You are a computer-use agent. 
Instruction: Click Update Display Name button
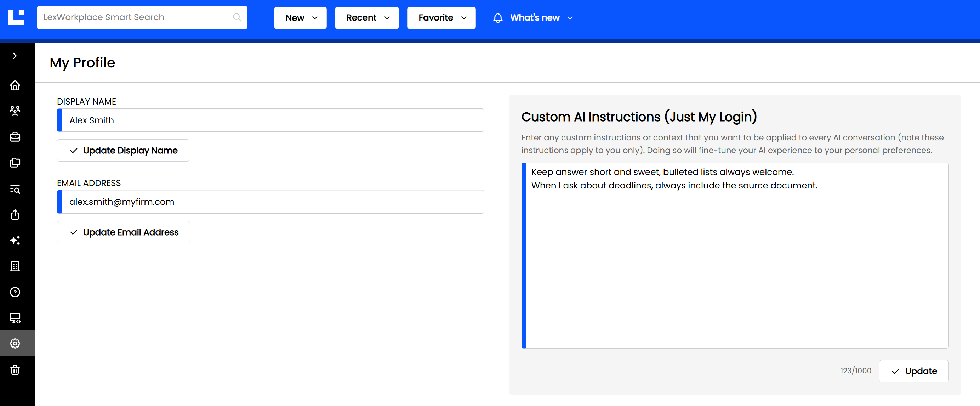[x=123, y=150]
